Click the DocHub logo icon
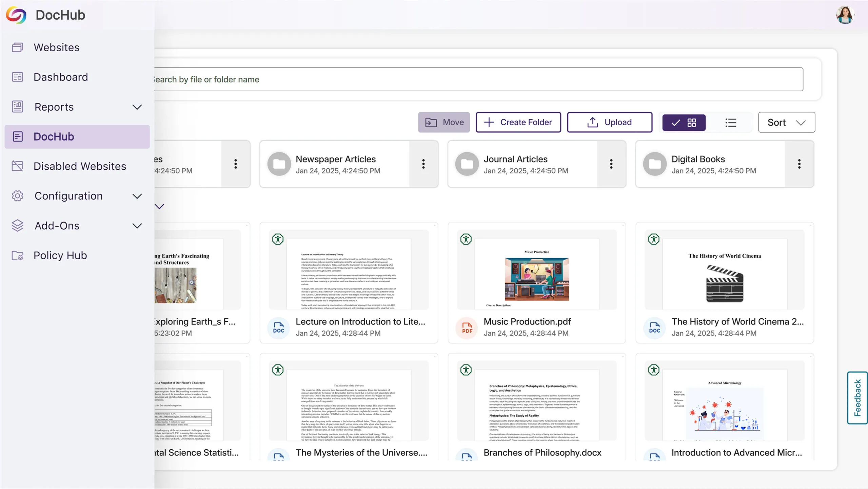The width and height of the screenshot is (868, 489). pos(16,15)
